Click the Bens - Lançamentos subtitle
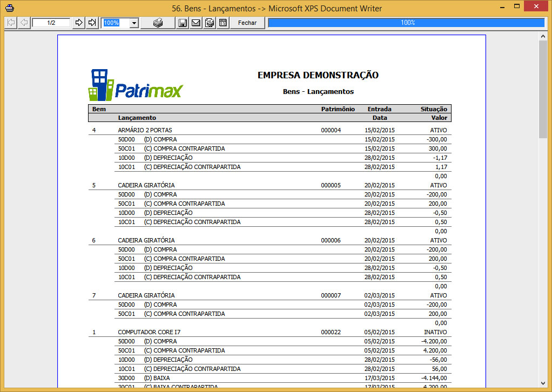The width and height of the screenshot is (552, 392). click(318, 91)
